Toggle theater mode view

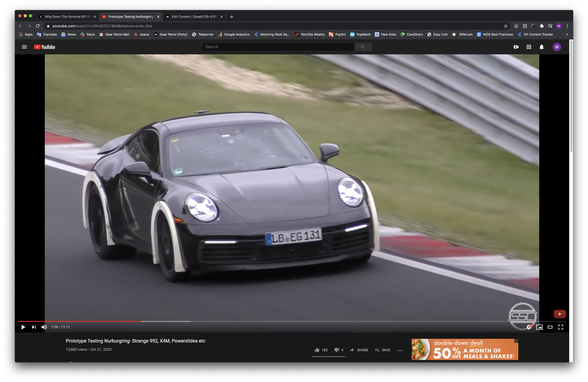coord(550,327)
